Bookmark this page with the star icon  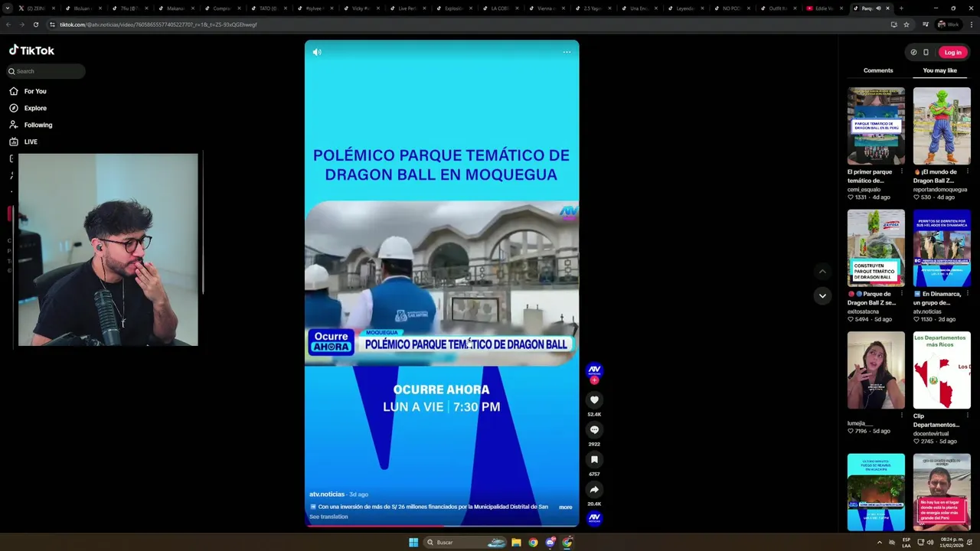[x=906, y=24]
